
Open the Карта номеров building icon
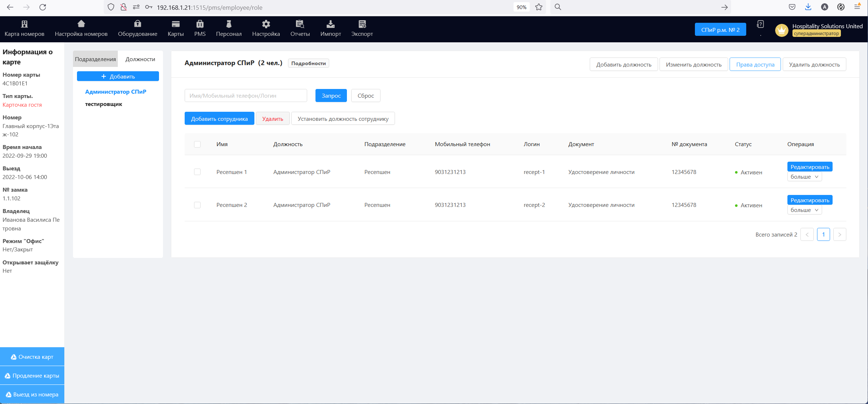[x=24, y=24]
